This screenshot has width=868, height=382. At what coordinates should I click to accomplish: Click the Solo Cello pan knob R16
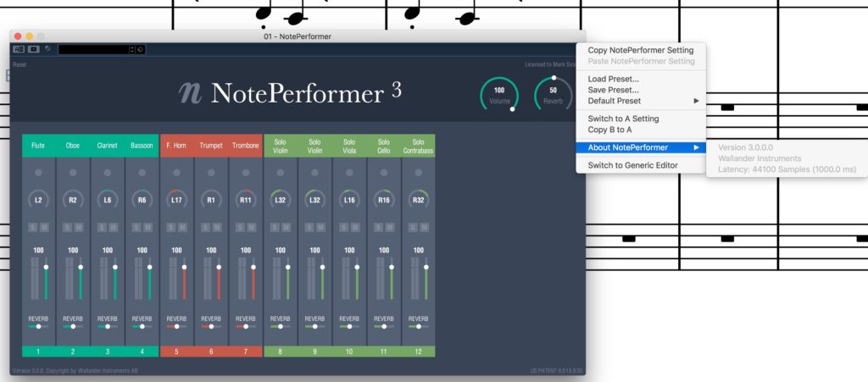384,200
